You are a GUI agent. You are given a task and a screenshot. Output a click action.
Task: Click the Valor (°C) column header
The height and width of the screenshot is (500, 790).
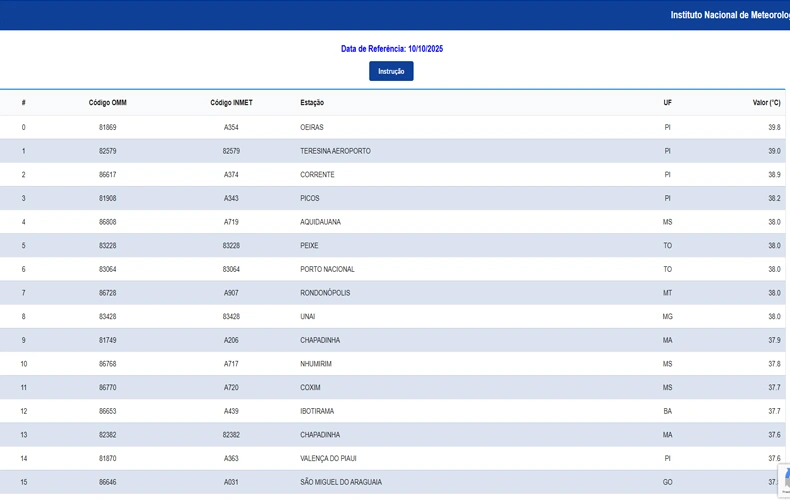click(x=766, y=103)
